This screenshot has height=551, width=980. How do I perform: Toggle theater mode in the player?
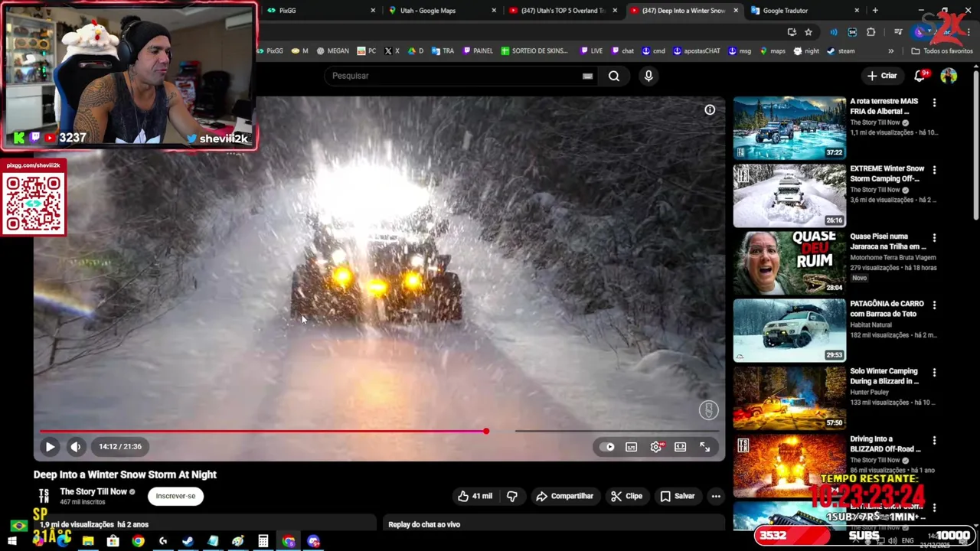pyautogui.click(x=680, y=447)
